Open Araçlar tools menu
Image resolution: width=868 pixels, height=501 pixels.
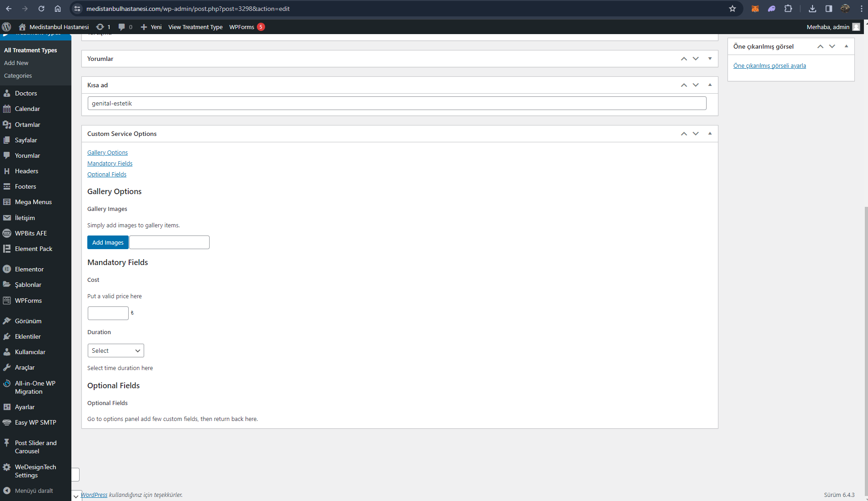[25, 367]
